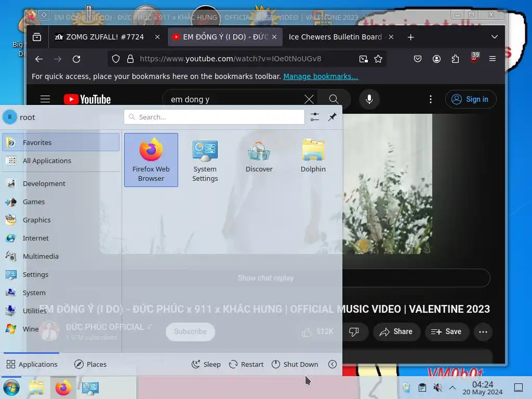Close the ZOMG ZUFALL! tab
532x399 pixels.
157,37
